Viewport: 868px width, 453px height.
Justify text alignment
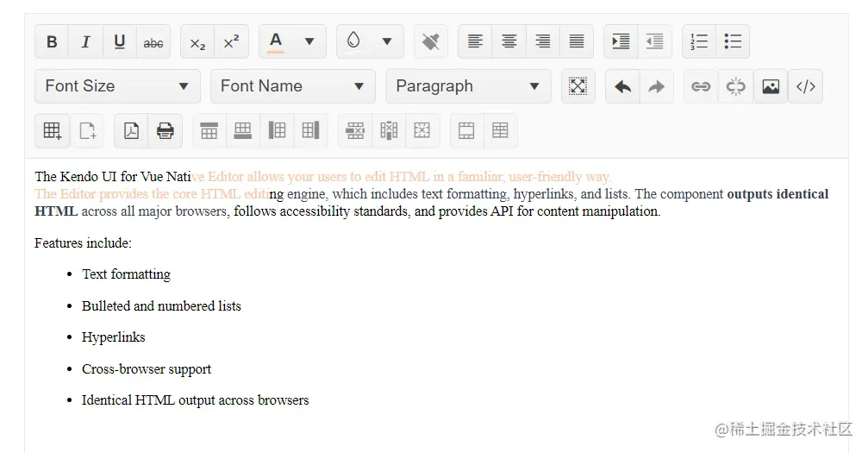(x=577, y=41)
